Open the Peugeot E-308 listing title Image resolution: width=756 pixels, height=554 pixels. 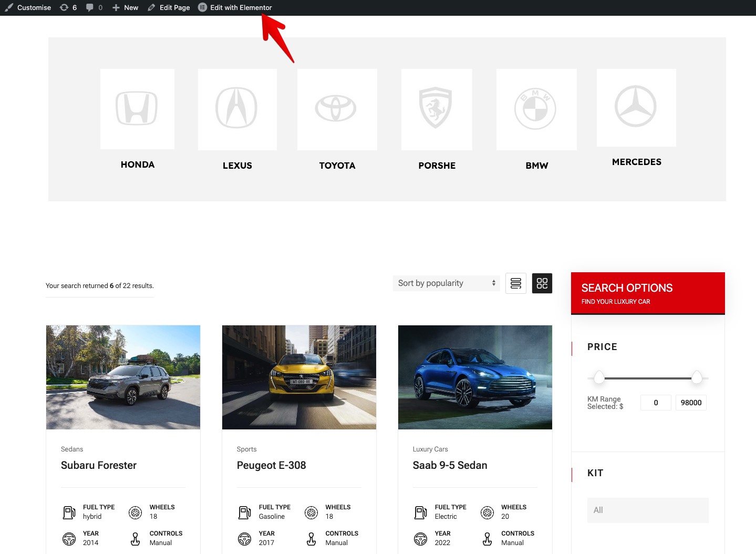[x=271, y=465]
